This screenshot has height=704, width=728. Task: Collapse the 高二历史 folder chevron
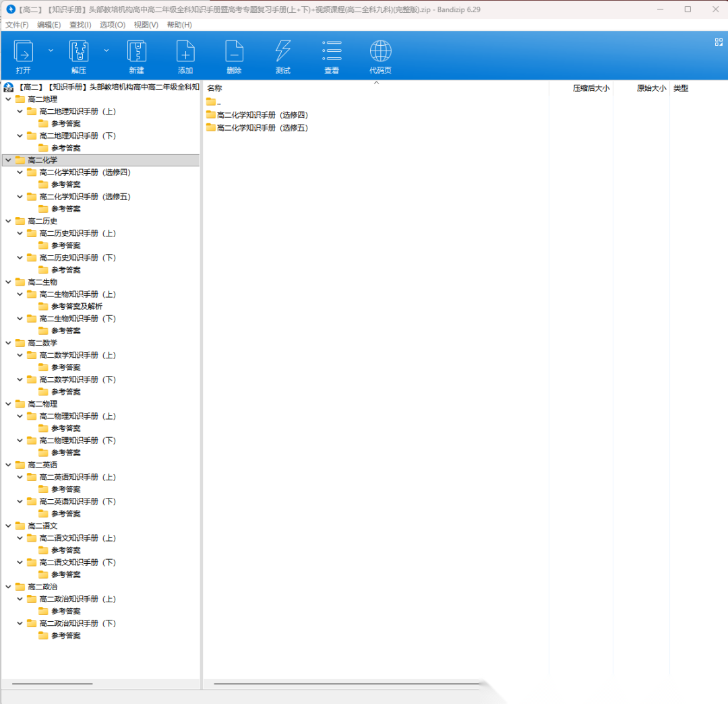pyautogui.click(x=8, y=221)
